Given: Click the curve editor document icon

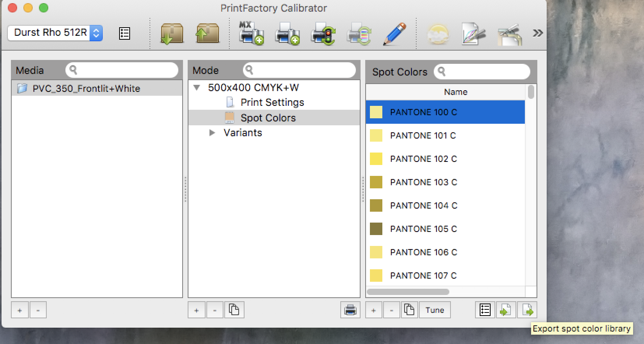Looking at the screenshot, I should pos(473,34).
